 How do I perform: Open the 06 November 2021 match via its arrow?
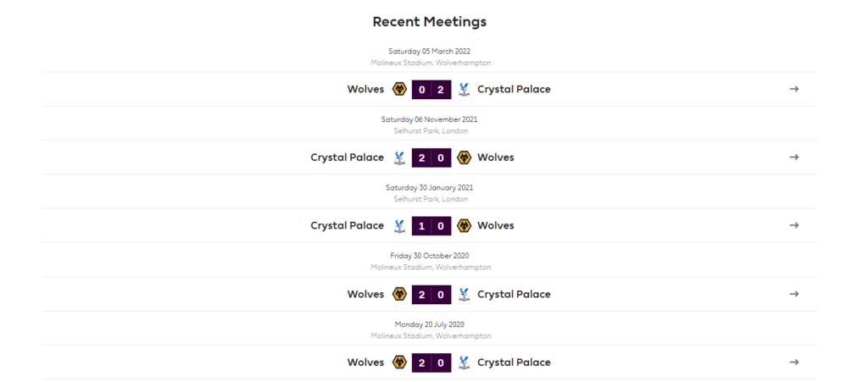[x=793, y=158]
